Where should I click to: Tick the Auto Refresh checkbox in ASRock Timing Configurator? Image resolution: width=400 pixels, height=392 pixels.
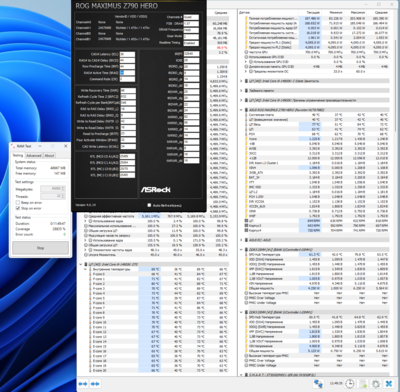point(149,205)
